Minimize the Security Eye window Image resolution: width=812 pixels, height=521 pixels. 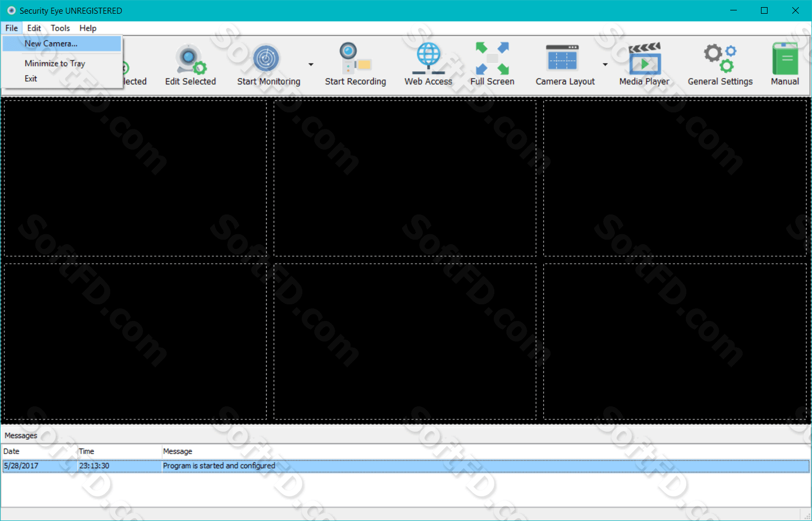[x=734, y=10]
